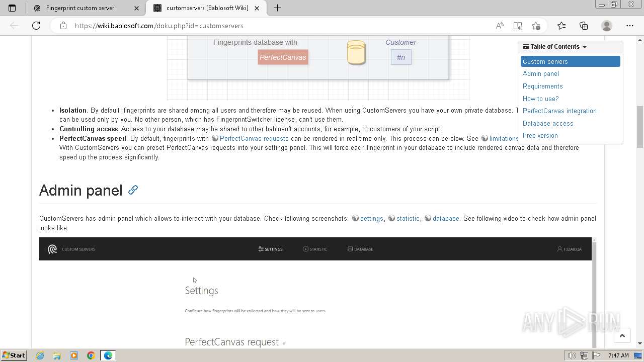Select DATABASE in admin panel video

360,249
